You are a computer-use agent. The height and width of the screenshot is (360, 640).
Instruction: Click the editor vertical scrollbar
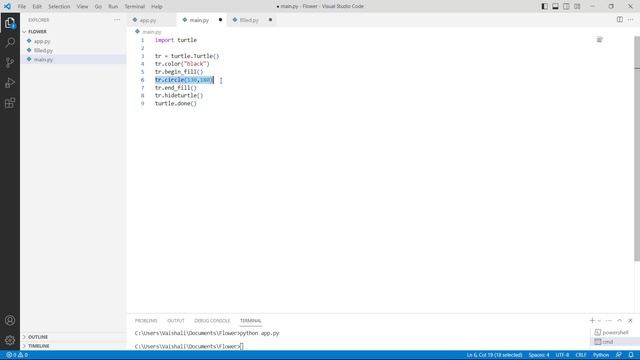[x=637, y=149]
